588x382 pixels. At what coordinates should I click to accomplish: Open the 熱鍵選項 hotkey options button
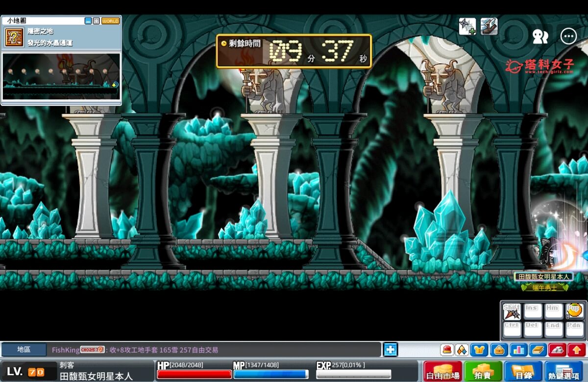coord(564,371)
